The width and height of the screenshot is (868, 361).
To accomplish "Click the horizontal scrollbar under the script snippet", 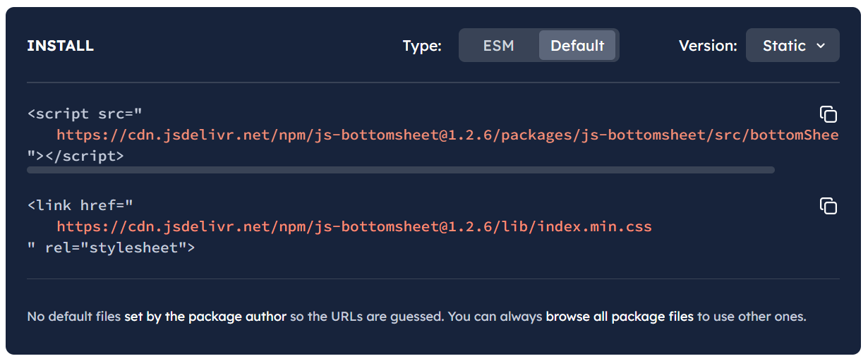I will [401, 170].
